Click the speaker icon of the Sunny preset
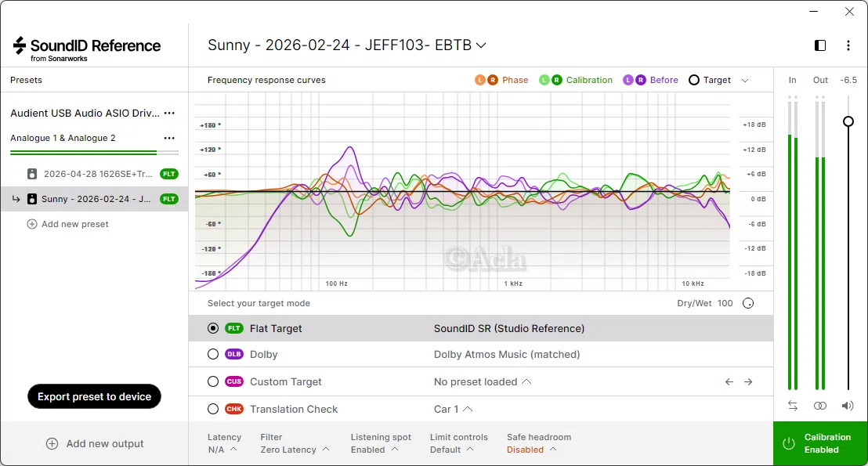Image resolution: width=868 pixels, height=466 pixels. tap(32, 199)
